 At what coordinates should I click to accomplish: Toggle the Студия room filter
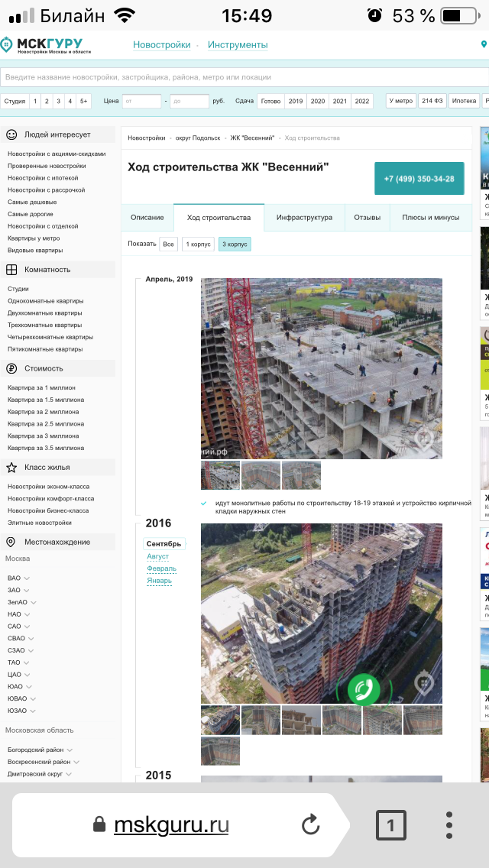tap(15, 101)
